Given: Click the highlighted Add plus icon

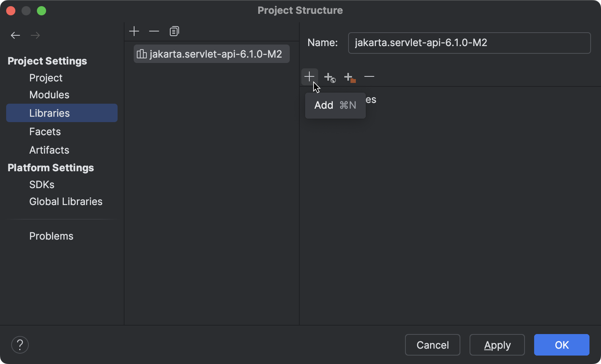Looking at the screenshot, I should (310, 76).
